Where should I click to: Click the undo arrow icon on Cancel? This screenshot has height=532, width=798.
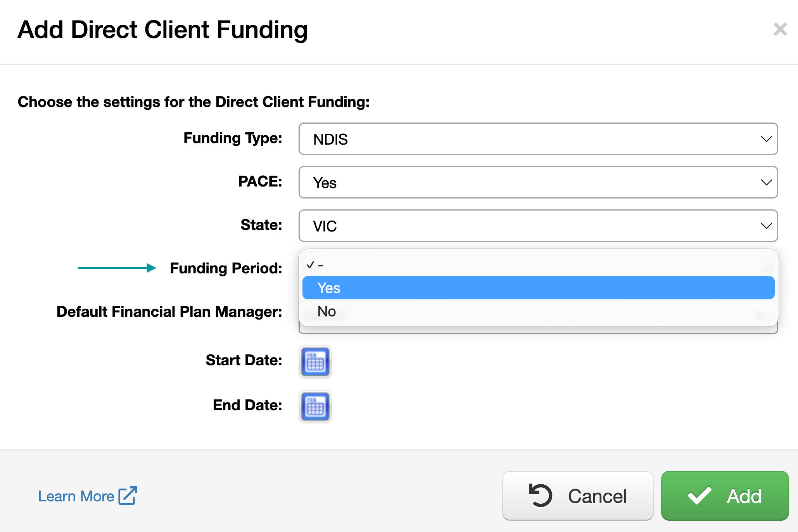click(540, 496)
